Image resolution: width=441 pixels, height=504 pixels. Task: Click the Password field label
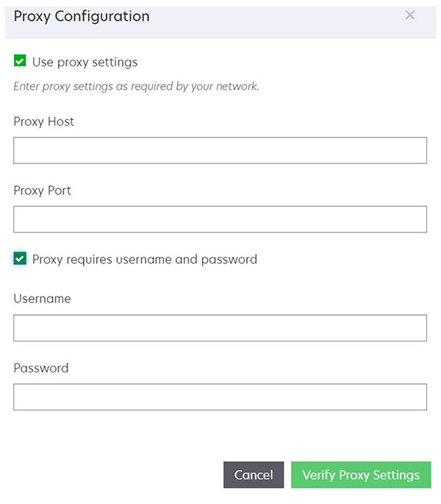coord(40,368)
